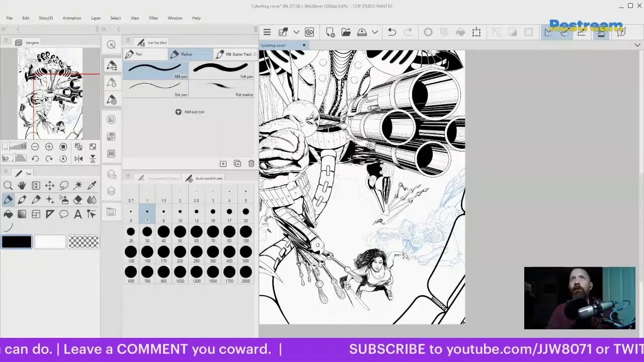This screenshot has width=644, height=362.
Task: Reset rotation in Navigator
Action: click(x=63, y=159)
